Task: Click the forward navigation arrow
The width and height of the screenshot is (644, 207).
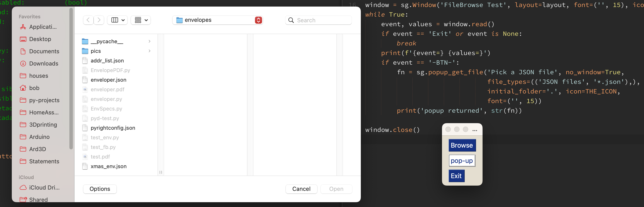Action: click(x=99, y=20)
